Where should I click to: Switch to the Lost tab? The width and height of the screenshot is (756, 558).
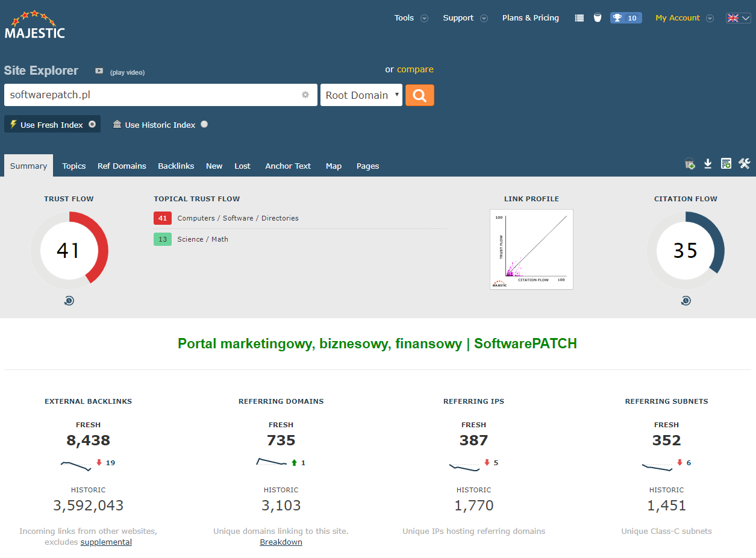click(x=242, y=166)
